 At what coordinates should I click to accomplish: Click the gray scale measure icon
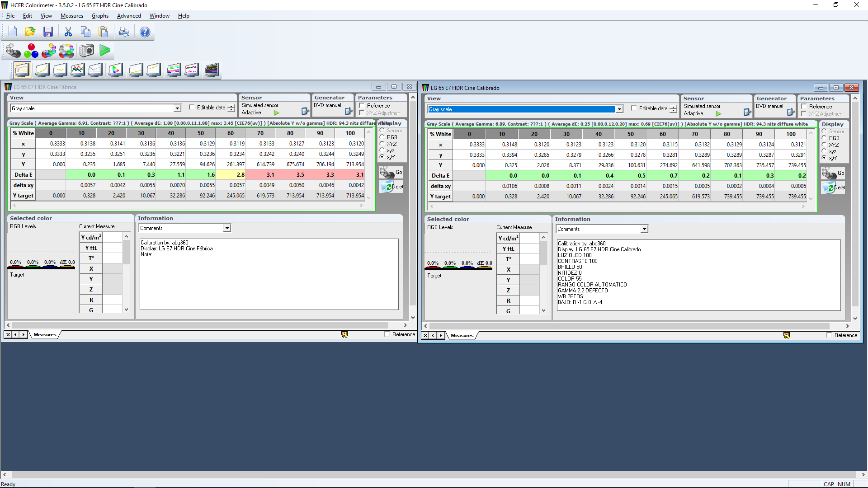[x=13, y=51]
